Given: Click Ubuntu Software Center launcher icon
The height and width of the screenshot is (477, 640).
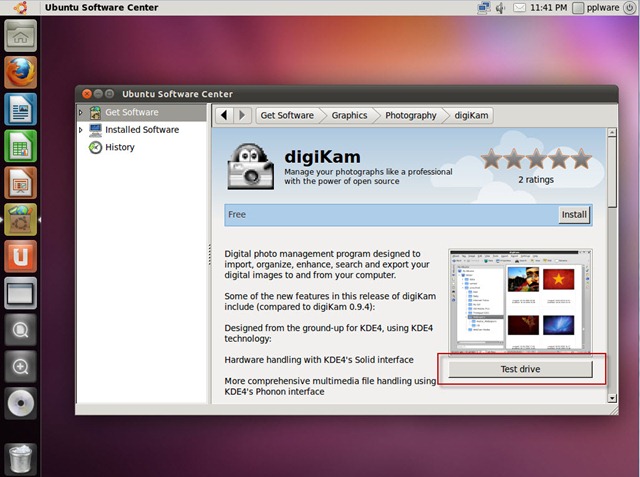Looking at the screenshot, I should pos(20,220).
